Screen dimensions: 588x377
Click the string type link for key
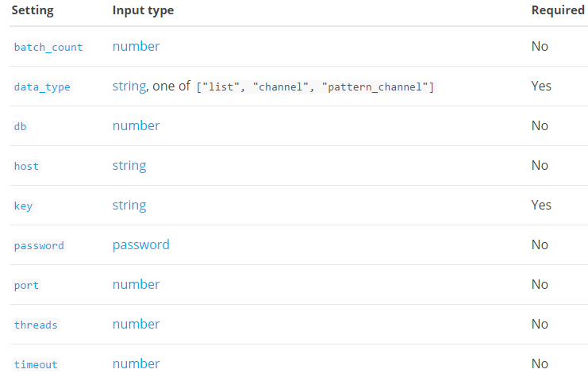[x=129, y=205]
